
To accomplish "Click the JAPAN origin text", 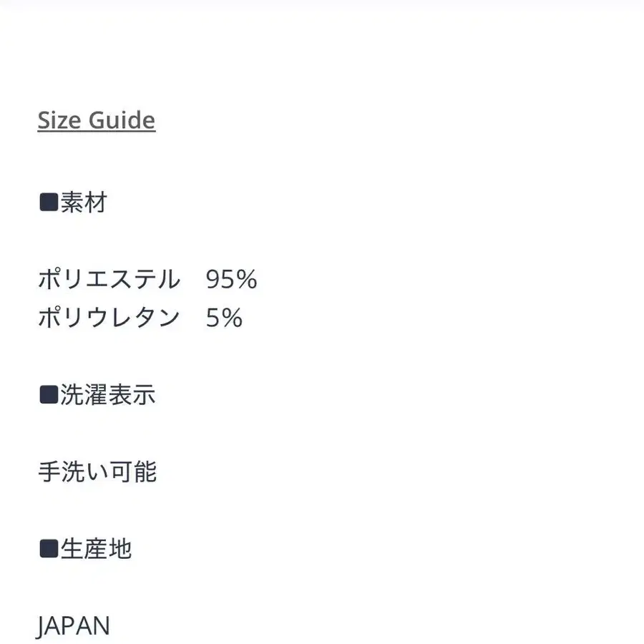I will [74, 626].
